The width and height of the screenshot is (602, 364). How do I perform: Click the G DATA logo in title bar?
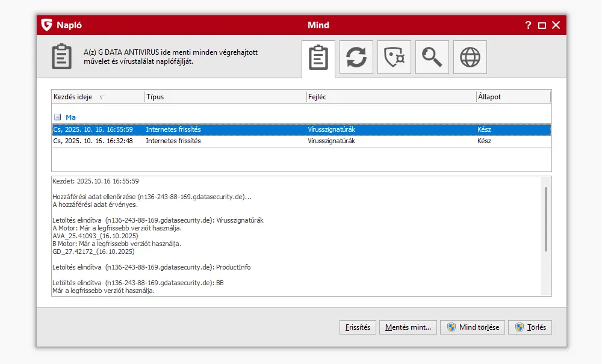(x=46, y=25)
